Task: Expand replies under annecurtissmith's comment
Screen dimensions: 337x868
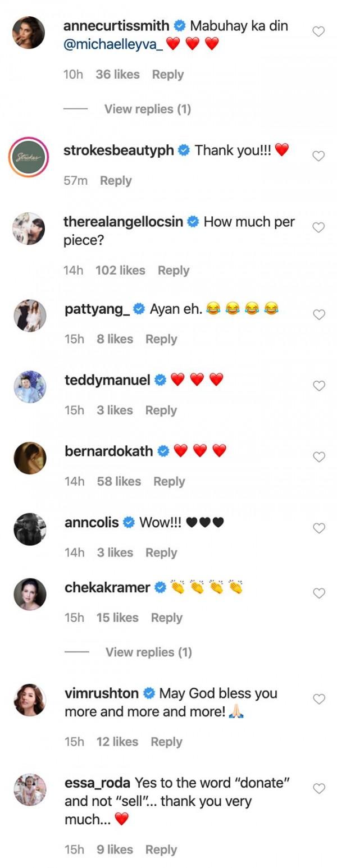Action: pyautogui.click(x=147, y=109)
